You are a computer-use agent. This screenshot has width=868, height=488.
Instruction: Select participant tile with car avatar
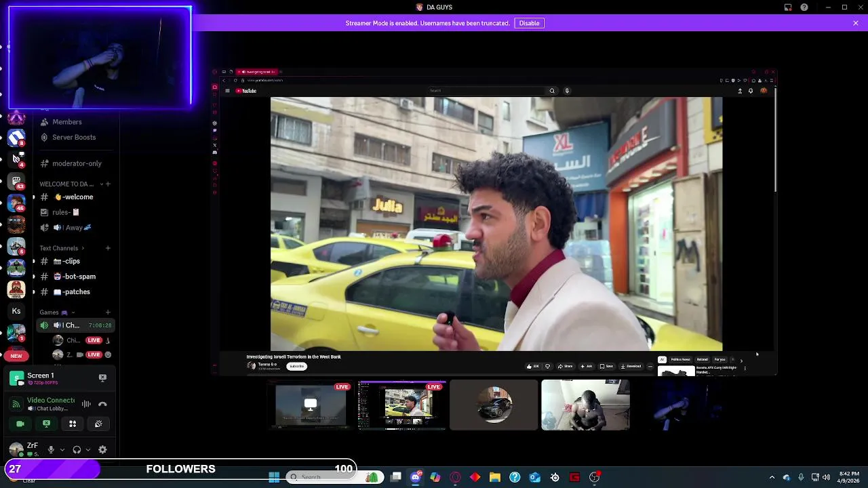494,405
